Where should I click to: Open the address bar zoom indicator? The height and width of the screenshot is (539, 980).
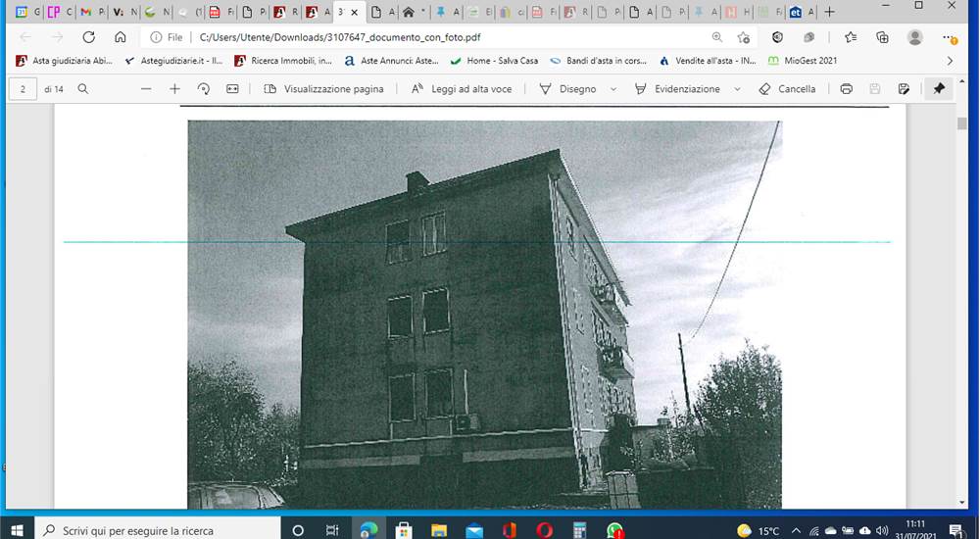pyautogui.click(x=717, y=37)
